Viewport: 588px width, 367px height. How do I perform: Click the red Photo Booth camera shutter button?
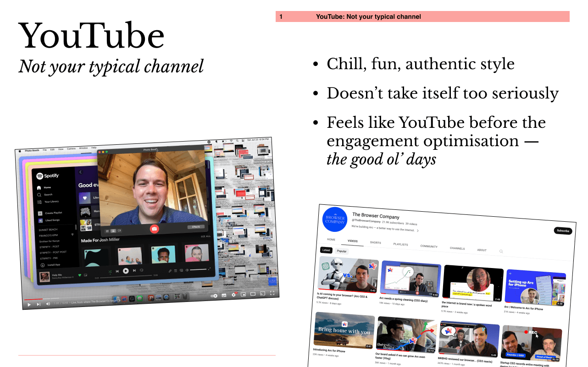point(155,228)
